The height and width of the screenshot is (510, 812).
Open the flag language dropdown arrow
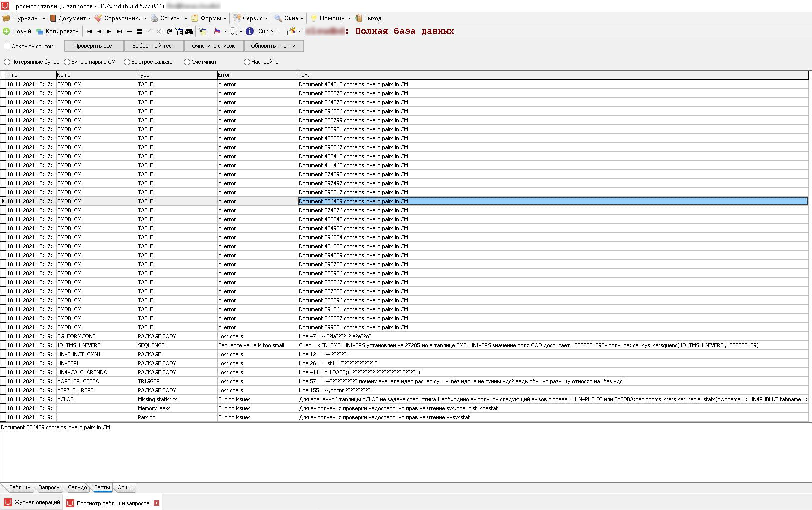click(226, 31)
